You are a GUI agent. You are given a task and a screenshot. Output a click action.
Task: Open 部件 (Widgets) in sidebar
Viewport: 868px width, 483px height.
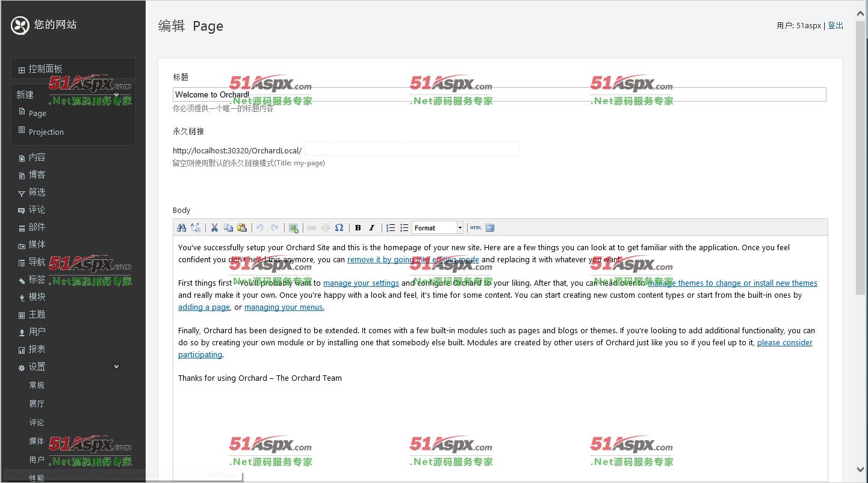click(x=37, y=227)
